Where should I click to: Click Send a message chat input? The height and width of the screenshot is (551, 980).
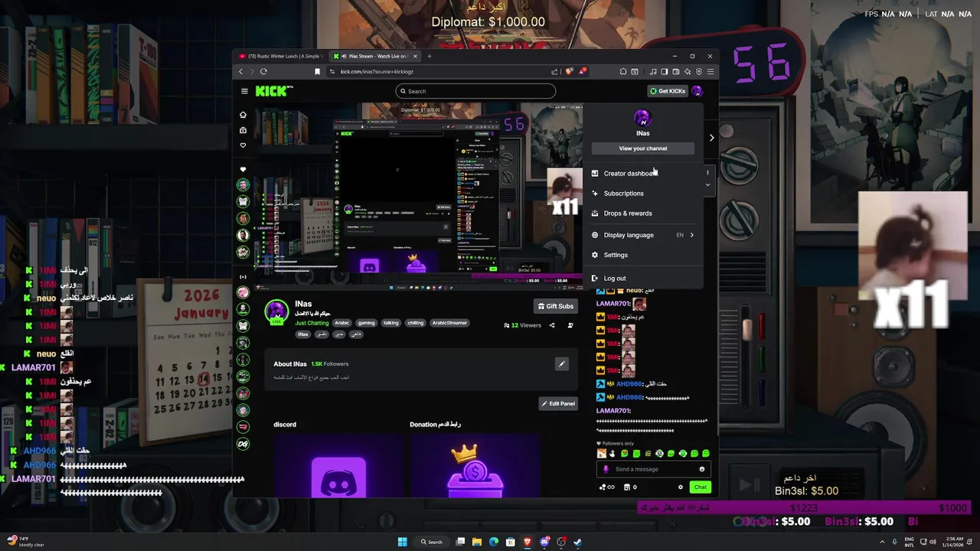tap(654, 469)
